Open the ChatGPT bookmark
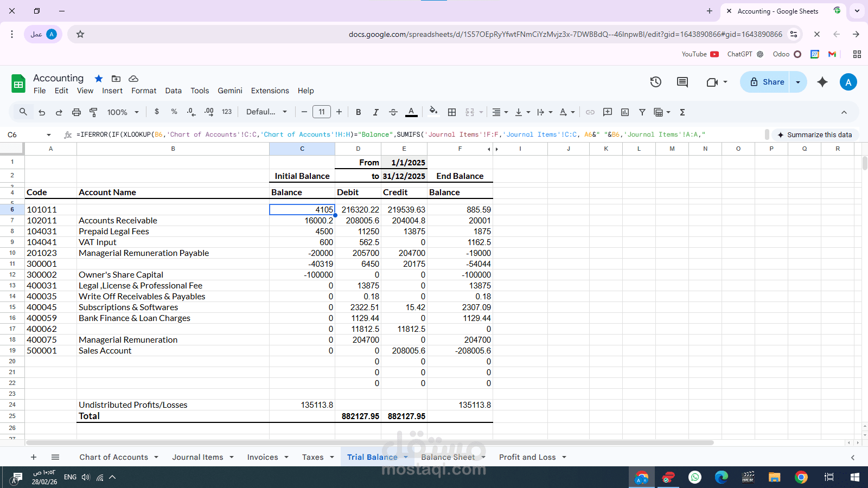The image size is (868, 488). coord(745,54)
